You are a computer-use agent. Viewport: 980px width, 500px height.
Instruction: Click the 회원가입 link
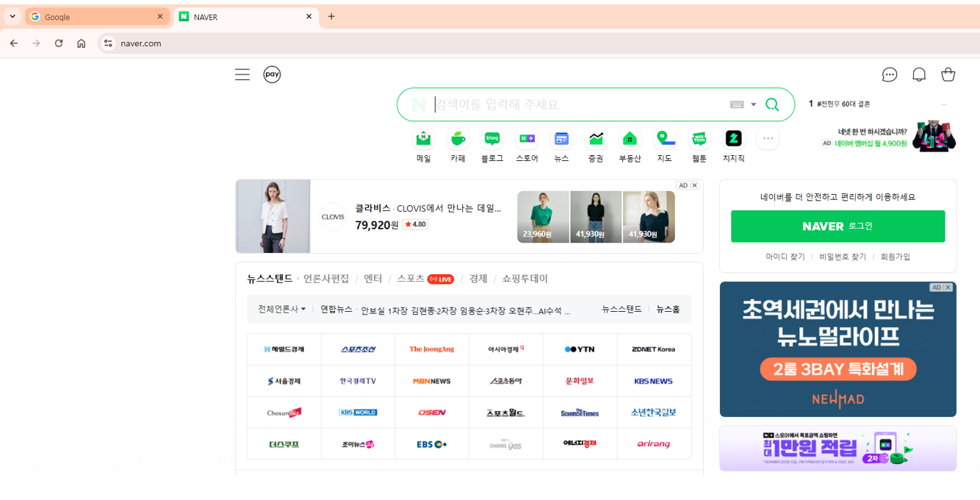896,257
